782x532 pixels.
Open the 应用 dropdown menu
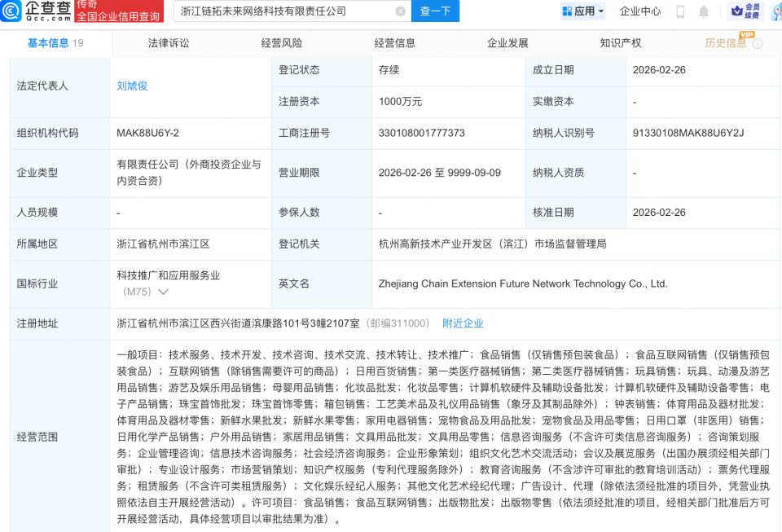583,11
